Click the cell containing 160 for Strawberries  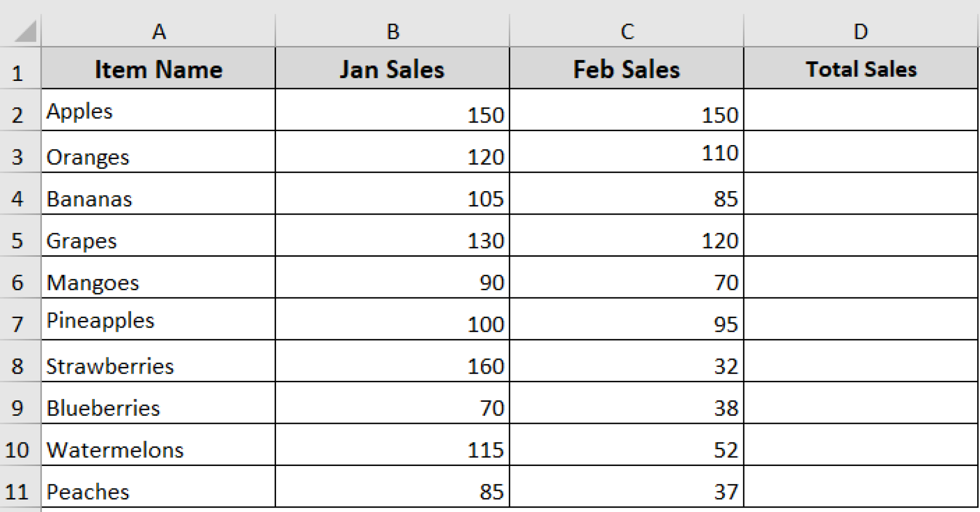click(x=392, y=366)
